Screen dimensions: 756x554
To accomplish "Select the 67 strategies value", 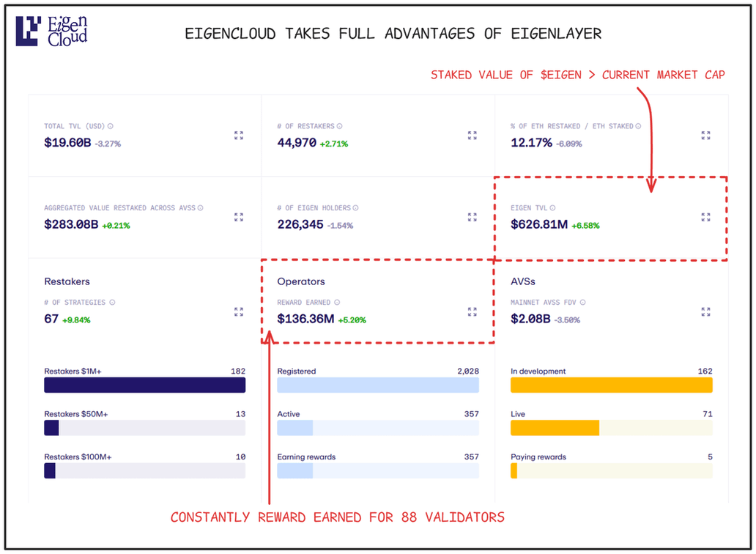I will 51,320.
